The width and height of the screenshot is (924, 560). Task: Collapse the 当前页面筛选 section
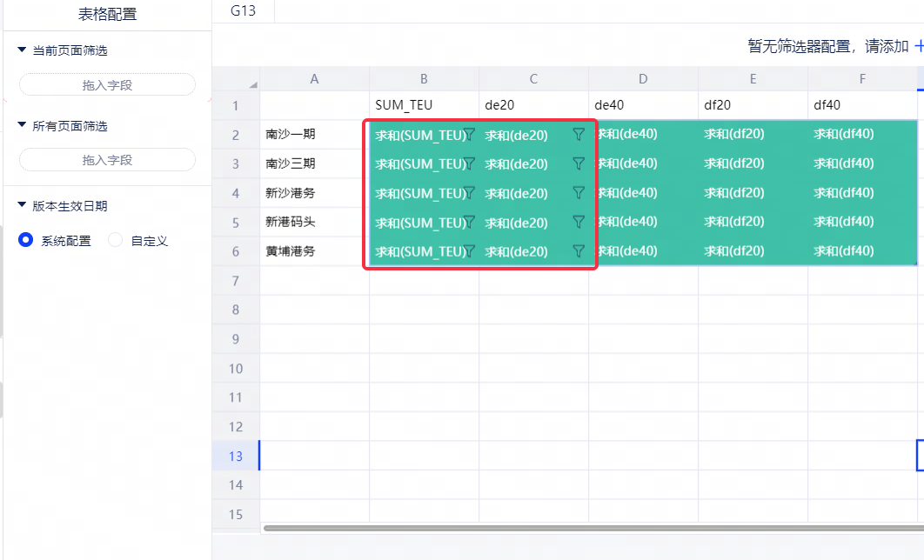(22, 50)
